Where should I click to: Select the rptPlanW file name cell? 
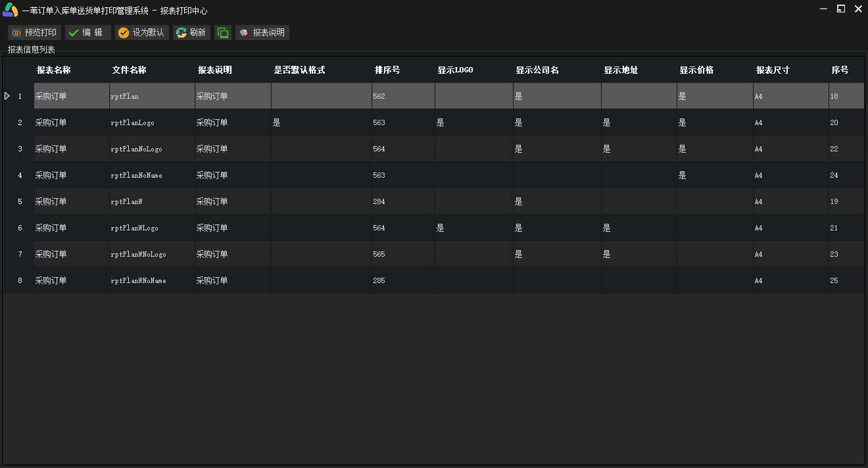click(152, 201)
